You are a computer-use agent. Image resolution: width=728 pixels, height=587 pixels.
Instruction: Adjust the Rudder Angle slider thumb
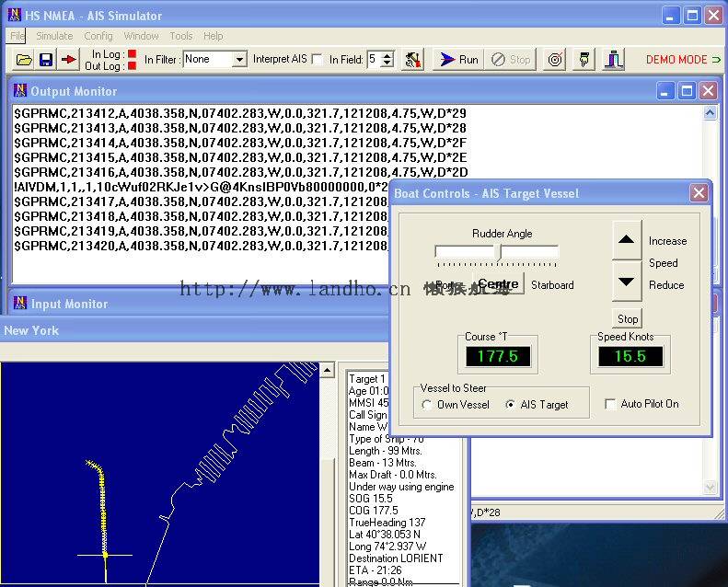click(x=498, y=252)
